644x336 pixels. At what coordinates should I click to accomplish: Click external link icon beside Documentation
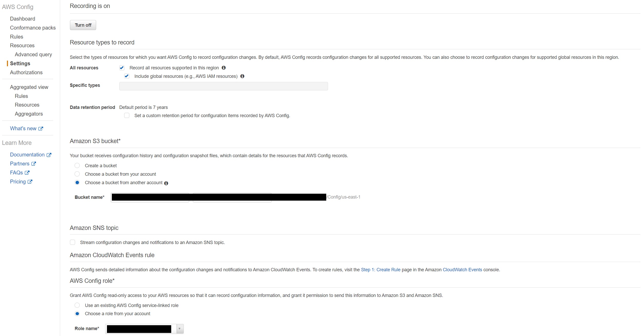pyautogui.click(x=49, y=155)
